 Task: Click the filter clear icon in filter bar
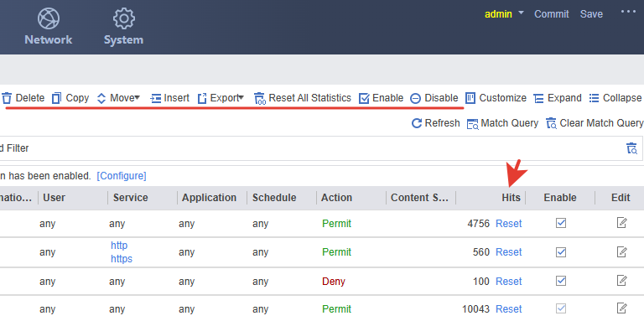pyautogui.click(x=631, y=148)
